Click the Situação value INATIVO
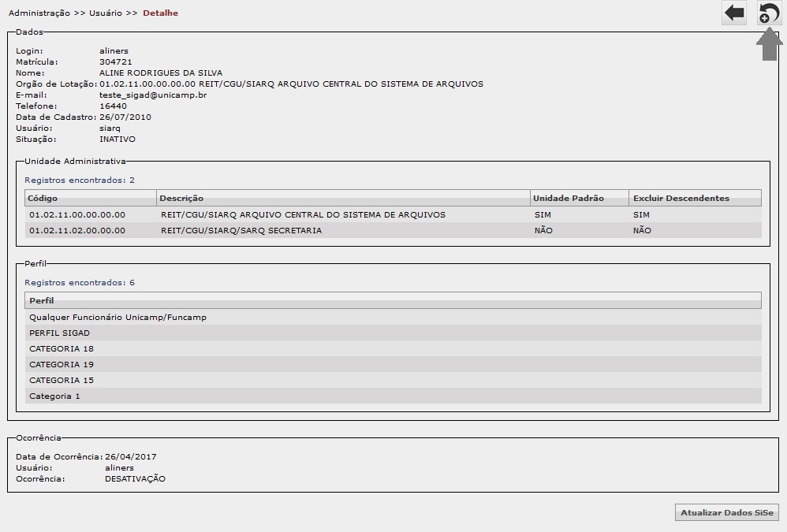Viewport: 787px width, 532px height. click(x=117, y=139)
